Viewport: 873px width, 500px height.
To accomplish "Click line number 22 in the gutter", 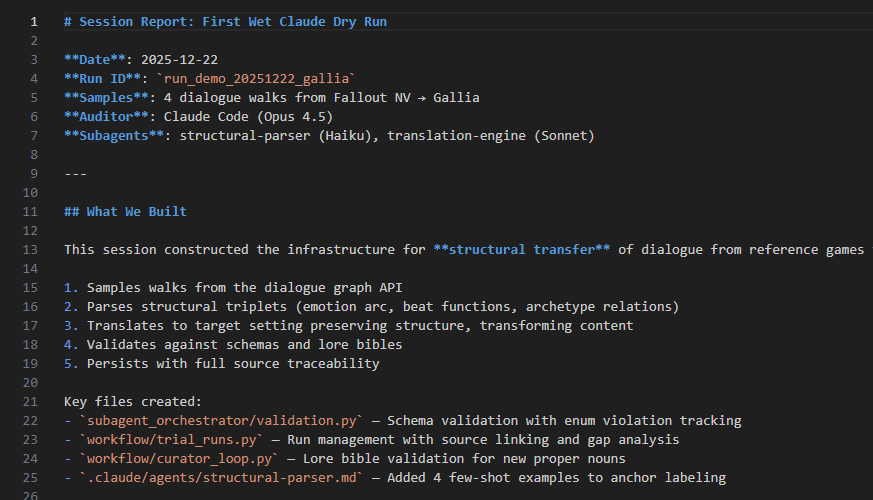I will pos(30,420).
